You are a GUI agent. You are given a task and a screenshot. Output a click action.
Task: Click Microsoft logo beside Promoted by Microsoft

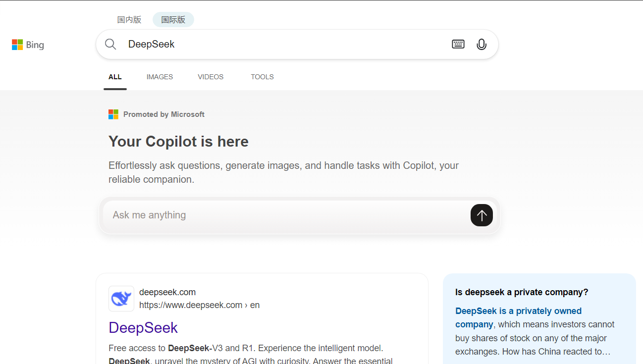[x=113, y=114]
